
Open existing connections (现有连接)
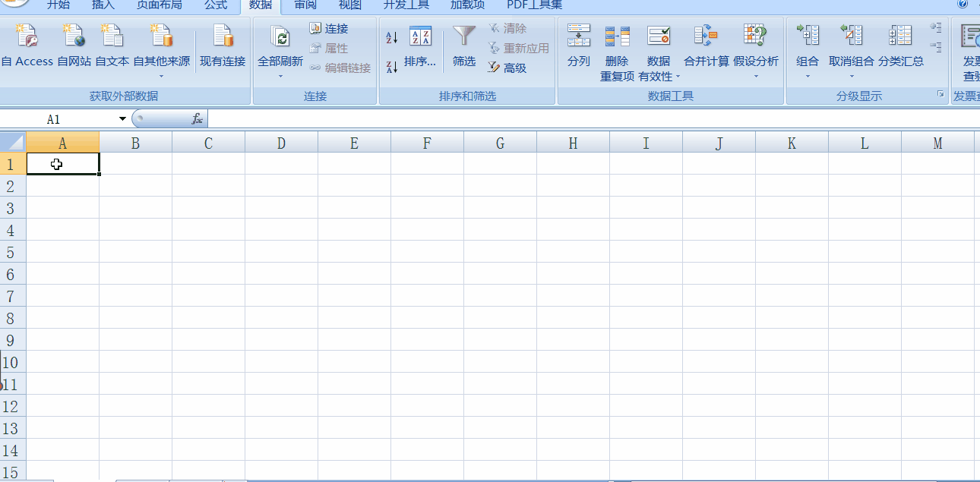[223, 46]
